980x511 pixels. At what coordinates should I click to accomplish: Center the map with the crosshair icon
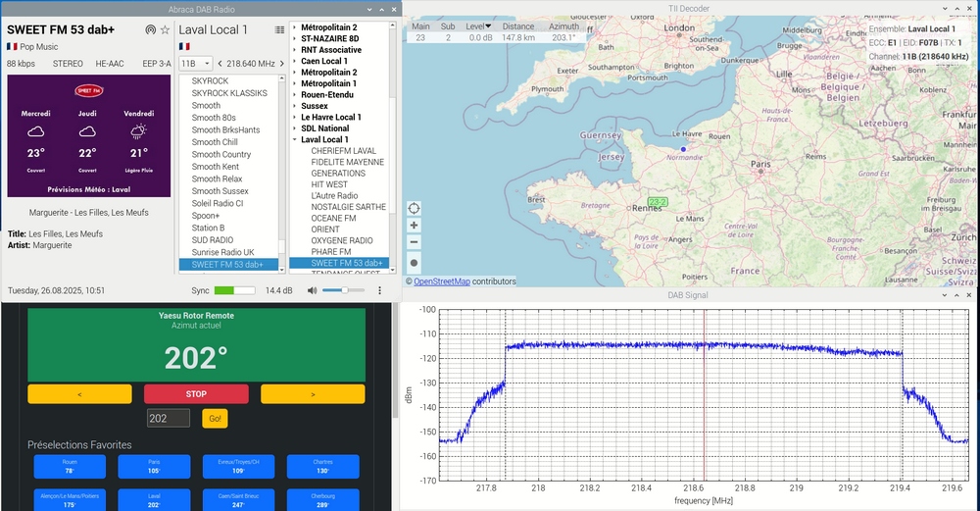tap(414, 208)
